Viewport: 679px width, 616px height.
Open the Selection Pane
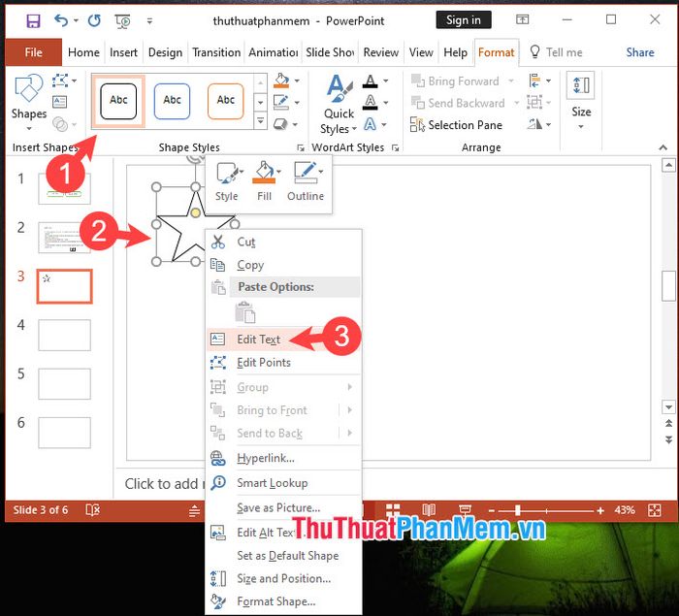pos(456,125)
